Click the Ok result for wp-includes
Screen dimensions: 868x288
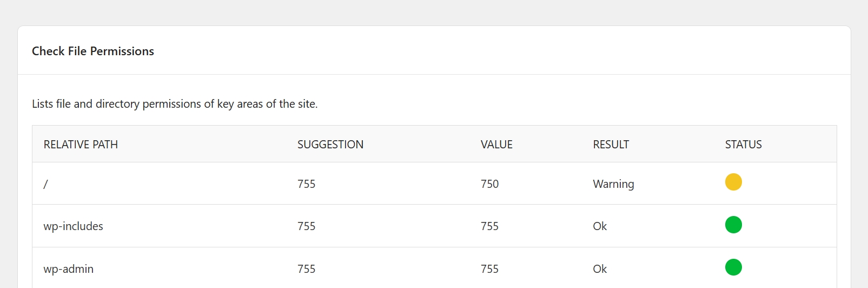[x=600, y=226]
